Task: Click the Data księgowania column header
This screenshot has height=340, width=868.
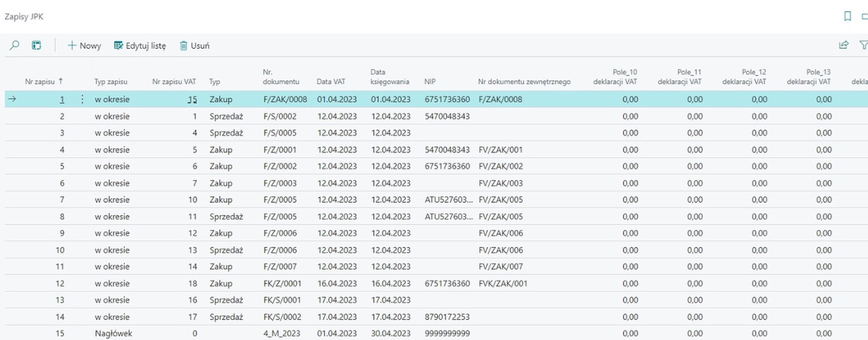Action: pyautogui.click(x=390, y=77)
